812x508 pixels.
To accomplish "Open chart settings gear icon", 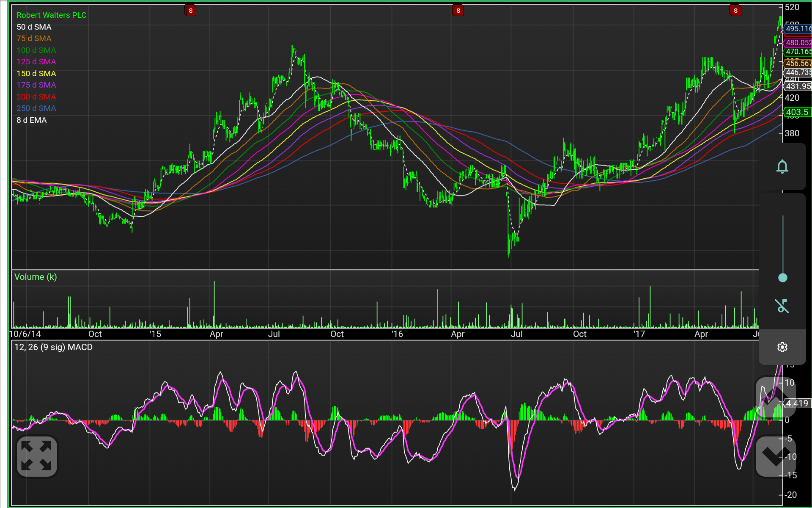I will coord(782,347).
